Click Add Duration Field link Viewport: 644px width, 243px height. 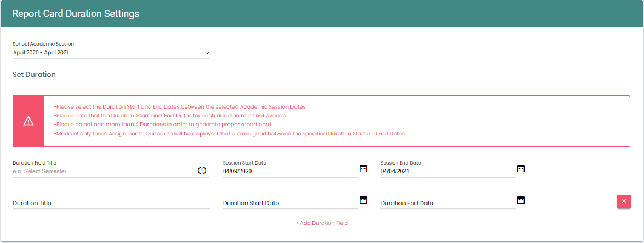(x=322, y=223)
